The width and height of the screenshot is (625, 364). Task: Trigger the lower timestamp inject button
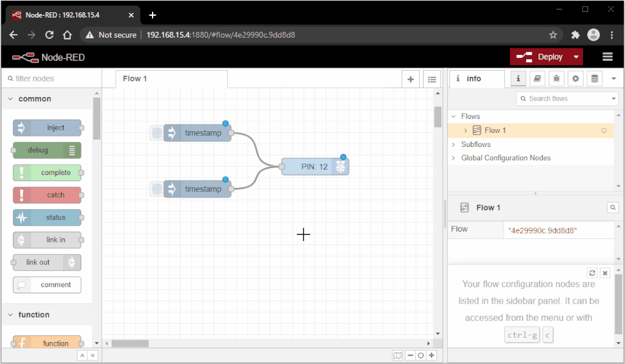(157, 189)
